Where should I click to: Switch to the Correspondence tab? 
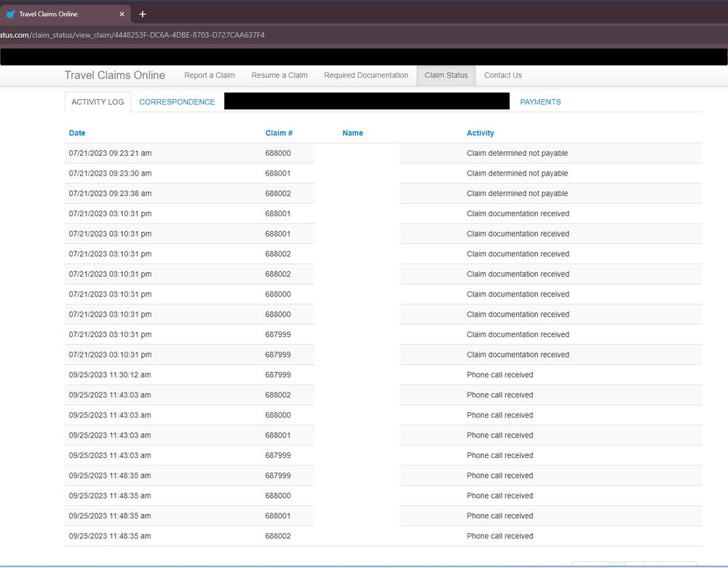(x=177, y=102)
